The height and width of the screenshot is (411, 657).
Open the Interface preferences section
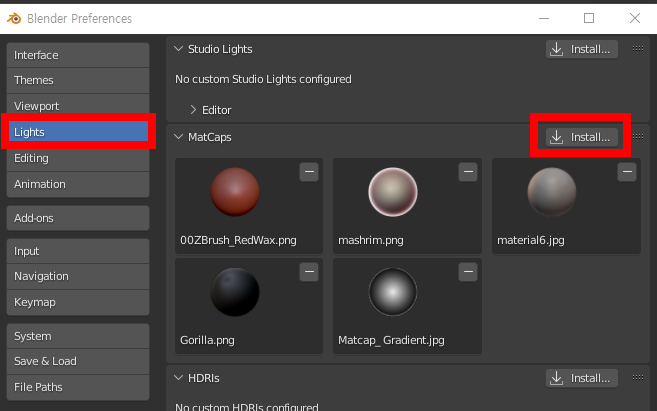click(78, 55)
